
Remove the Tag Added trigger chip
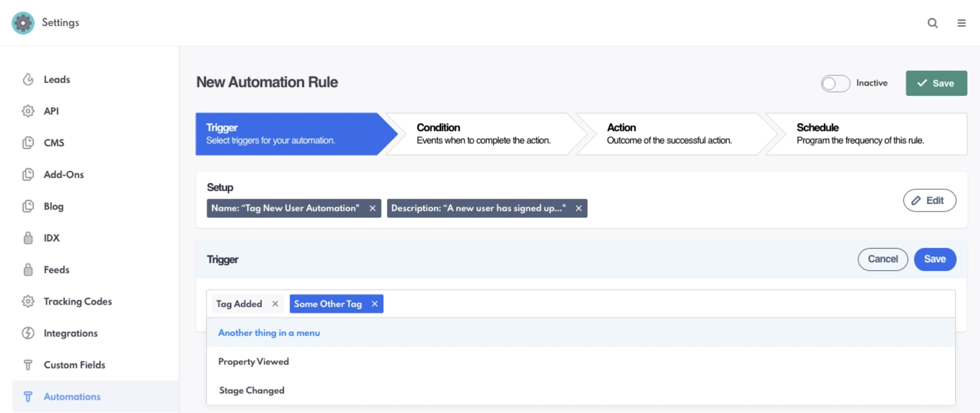point(275,304)
